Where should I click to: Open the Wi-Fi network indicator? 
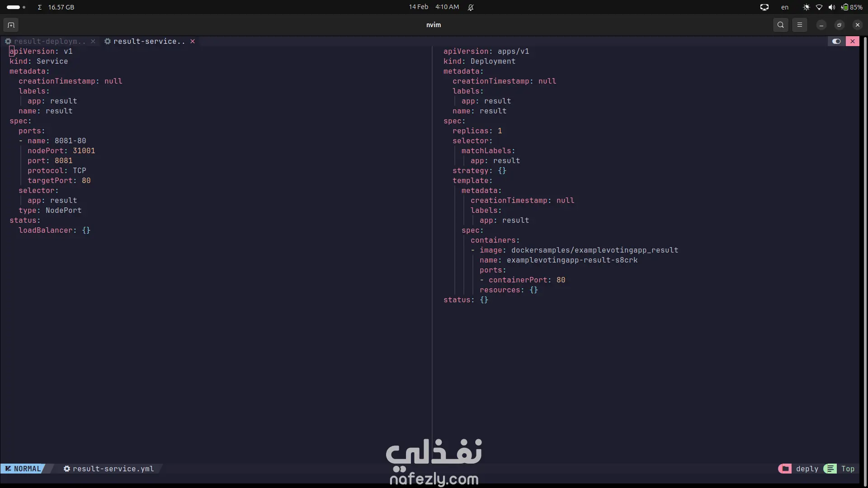tap(819, 7)
